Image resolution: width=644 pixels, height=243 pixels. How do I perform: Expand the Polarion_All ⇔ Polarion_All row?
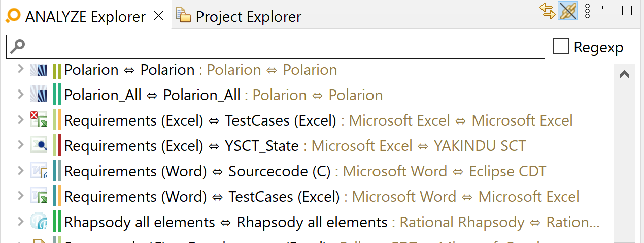coord(20,94)
